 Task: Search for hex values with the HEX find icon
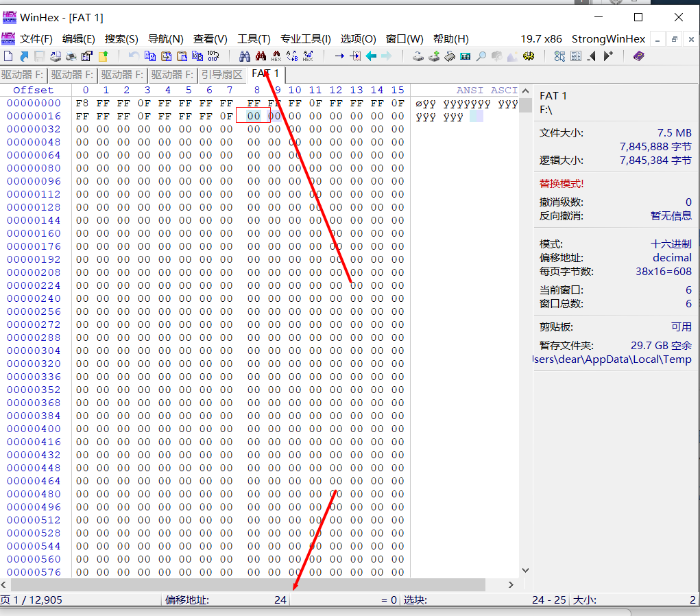[x=278, y=56]
